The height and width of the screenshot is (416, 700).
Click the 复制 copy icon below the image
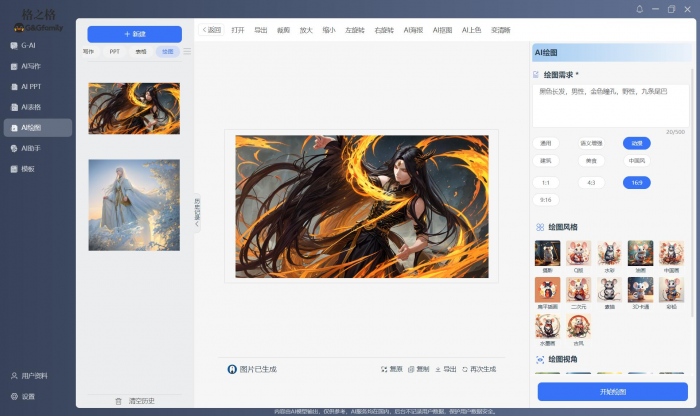pos(410,369)
